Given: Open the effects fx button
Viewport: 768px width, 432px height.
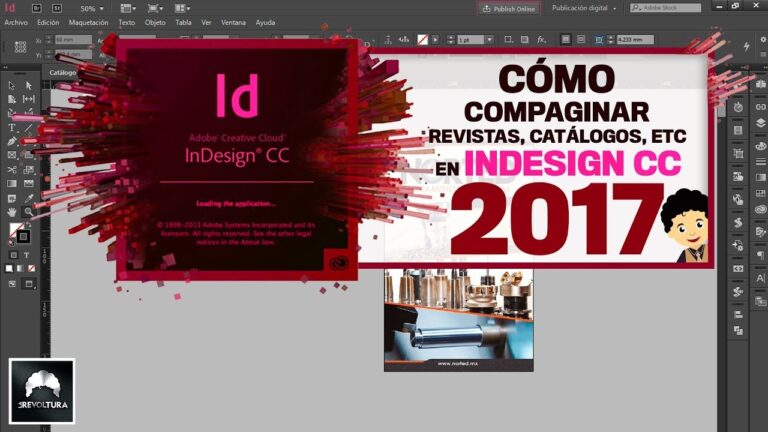Looking at the screenshot, I should pyautogui.click(x=541, y=40).
